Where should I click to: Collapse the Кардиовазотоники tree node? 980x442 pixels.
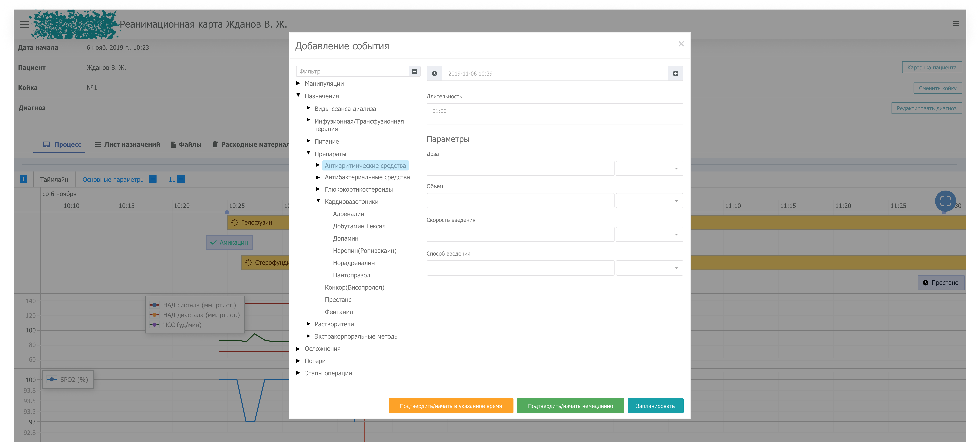[318, 201]
